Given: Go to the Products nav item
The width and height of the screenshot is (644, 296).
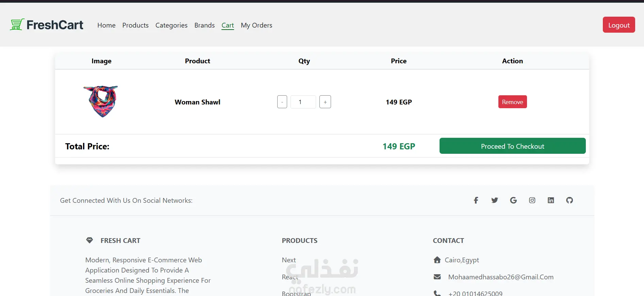Looking at the screenshot, I should (x=135, y=25).
